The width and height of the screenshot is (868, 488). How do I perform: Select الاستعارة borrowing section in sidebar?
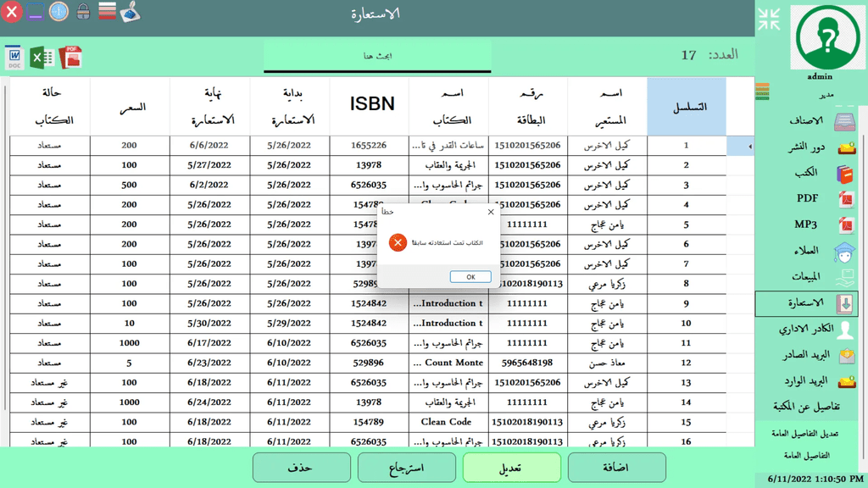point(806,303)
